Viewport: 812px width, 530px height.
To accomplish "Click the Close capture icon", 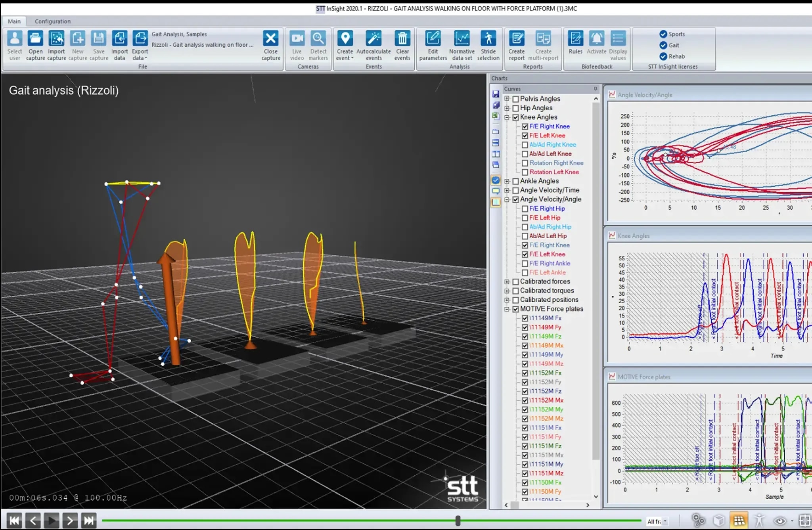I will 271,39.
